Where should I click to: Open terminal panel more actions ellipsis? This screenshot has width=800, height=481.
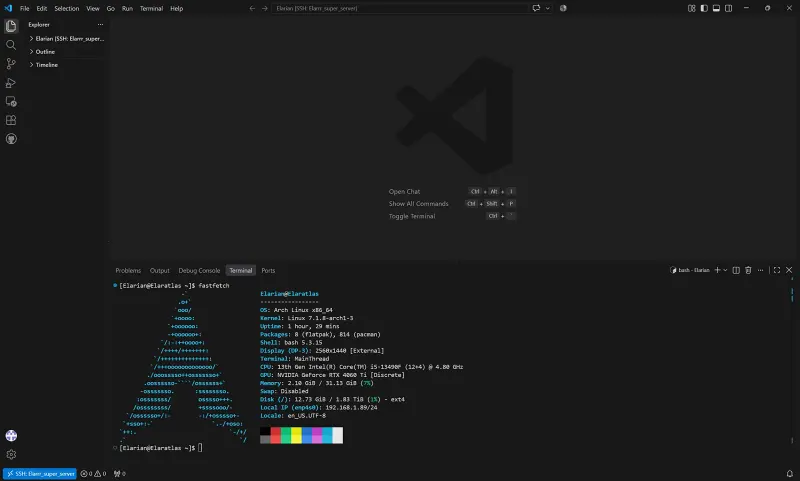pyautogui.click(x=760, y=270)
